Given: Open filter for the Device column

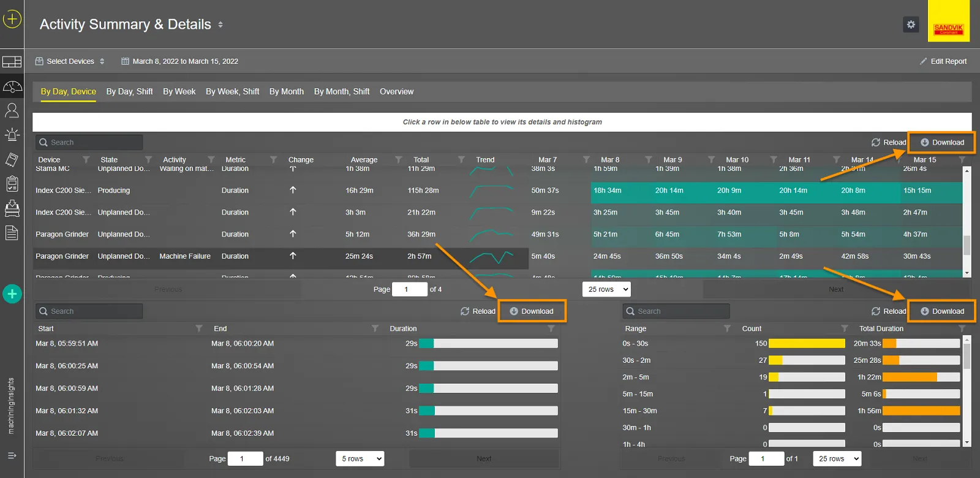Looking at the screenshot, I should 86,160.
